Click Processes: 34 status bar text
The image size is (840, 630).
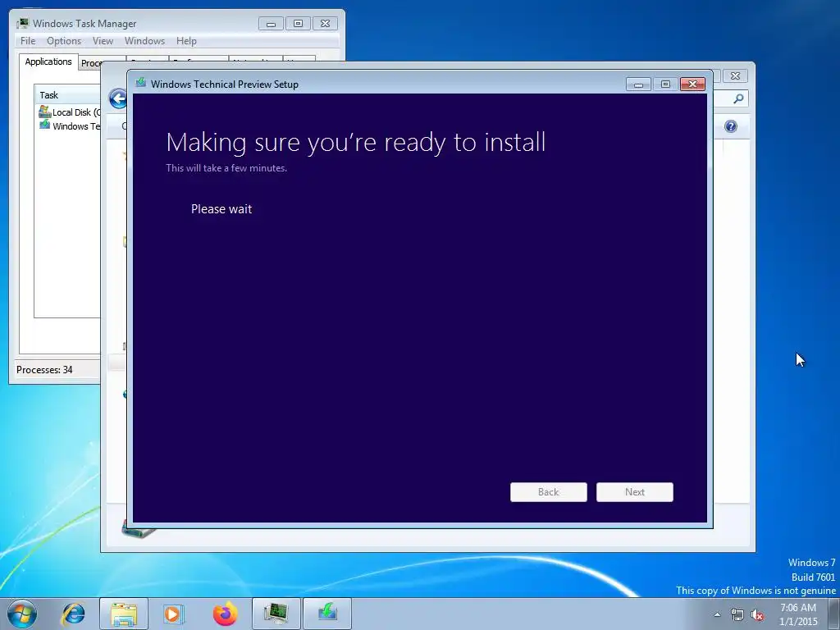pyautogui.click(x=44, y=370)
